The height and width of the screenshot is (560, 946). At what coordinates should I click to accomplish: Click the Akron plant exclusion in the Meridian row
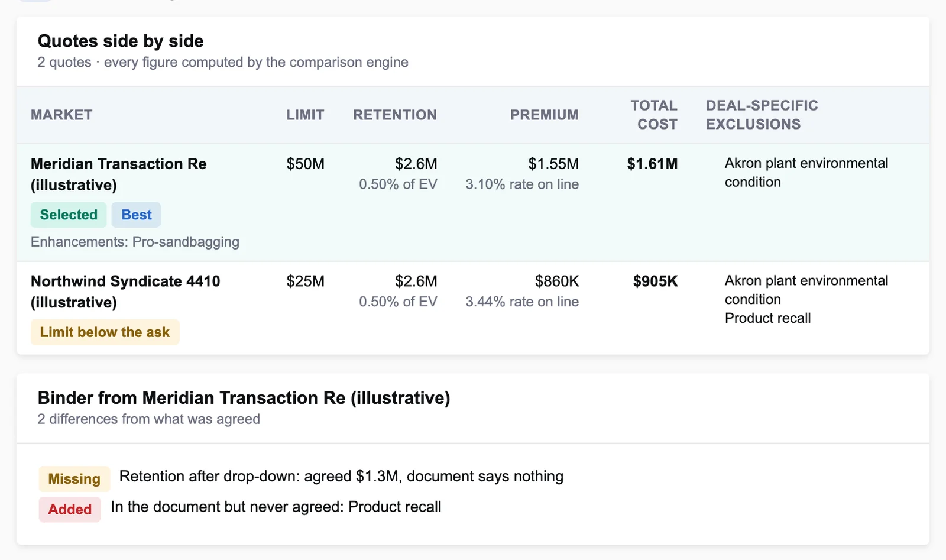coord(806,173)
